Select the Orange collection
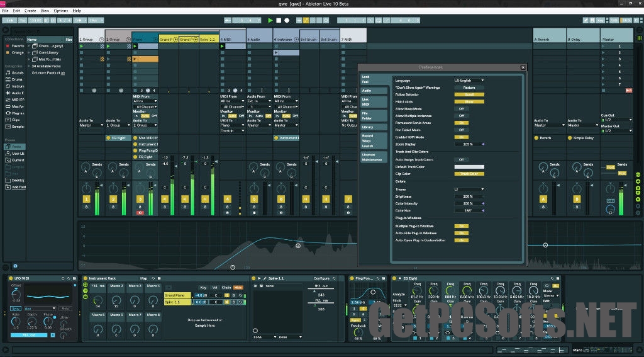 15,53
